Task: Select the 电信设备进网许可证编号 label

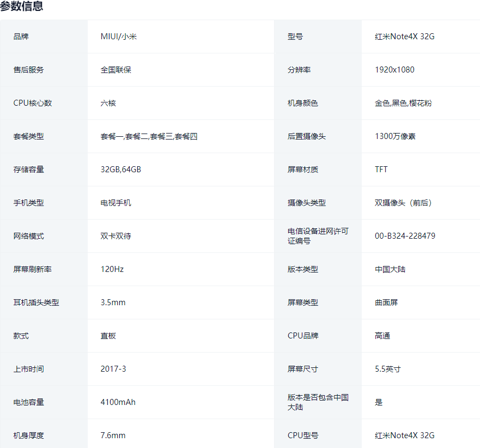Action: point(318,236)
